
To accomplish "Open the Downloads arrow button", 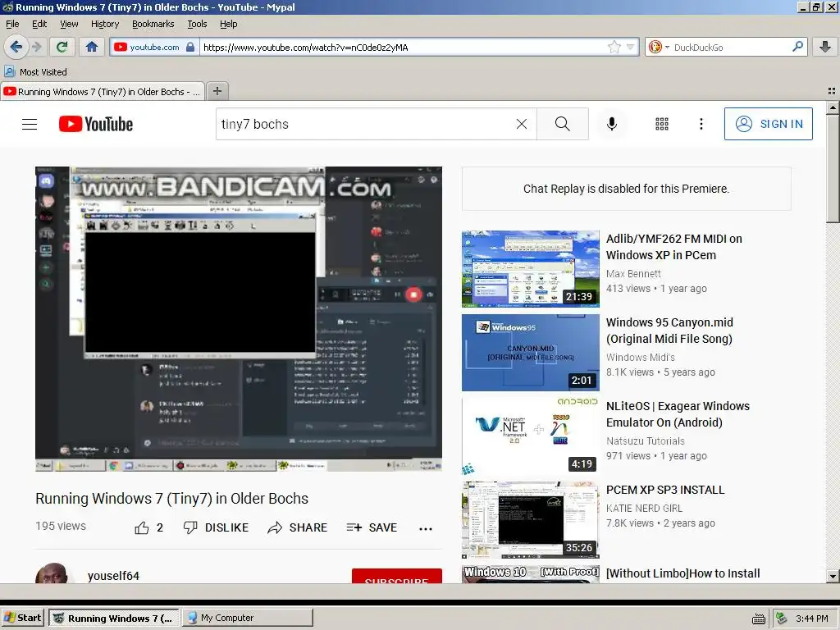I will pos(825,47).
